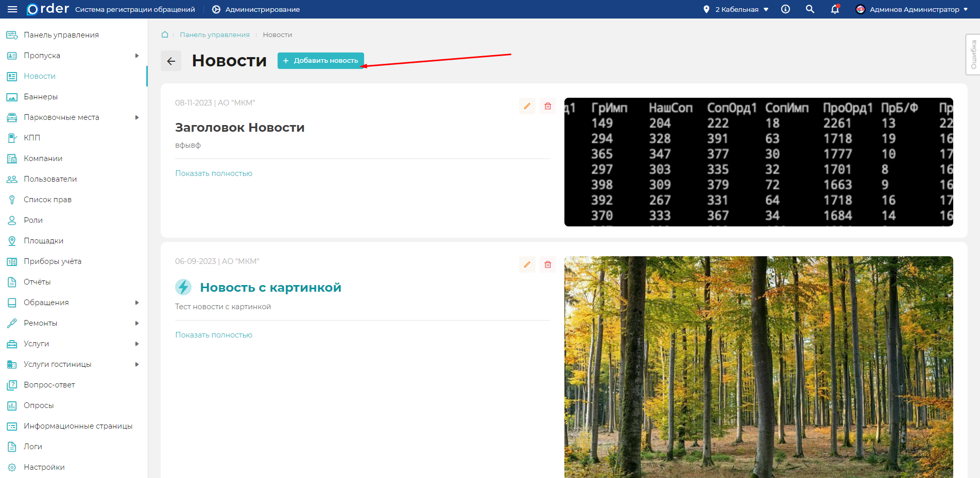The image size is (980, 478).
Task: Click the hamburger menu icon
Action: [12, 9]
